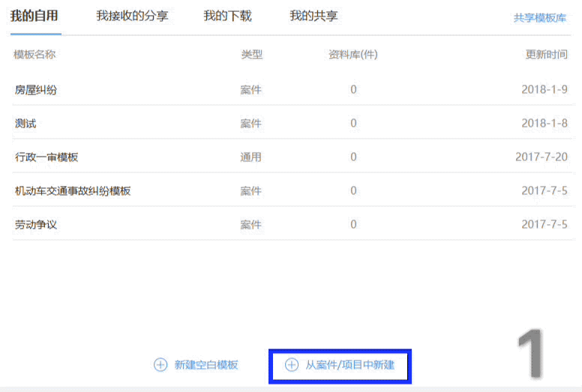Click the 更新时间 column header
Image resolution: width=582 pixels, height=392 pixels.
tap(546, 55)
